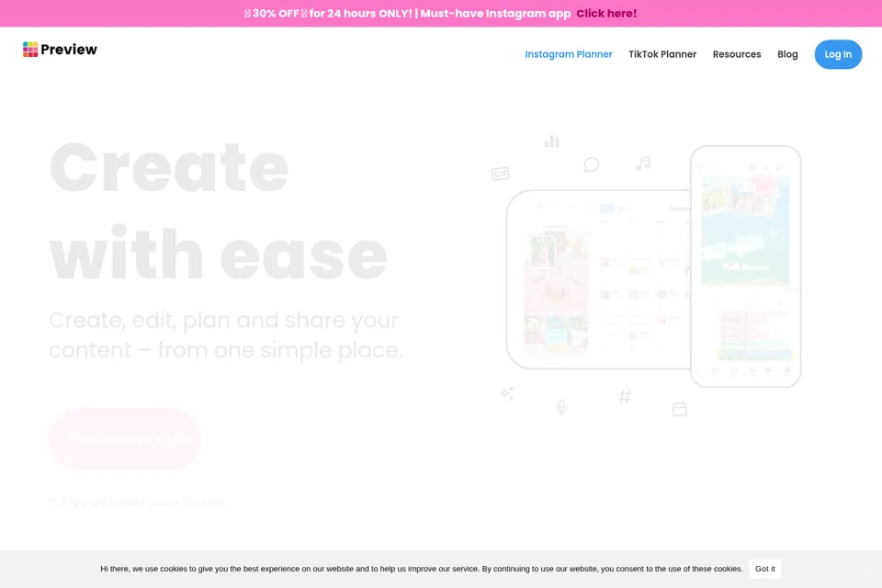Image resolution: width=882 pixels, height=588 pixels.
Task: Open the Instagram Planner menu
Action: tap(568, 54)
